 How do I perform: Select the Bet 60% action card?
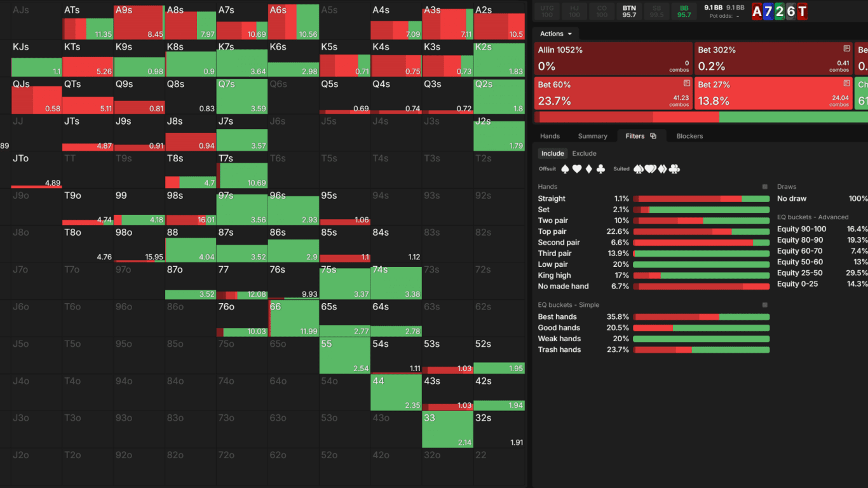(613, 93)
